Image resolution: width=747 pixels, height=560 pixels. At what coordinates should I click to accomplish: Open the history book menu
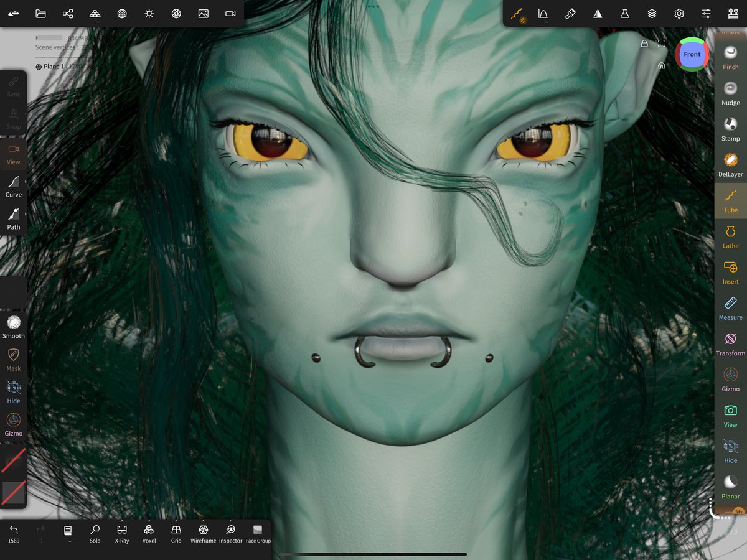pos(68,533)
